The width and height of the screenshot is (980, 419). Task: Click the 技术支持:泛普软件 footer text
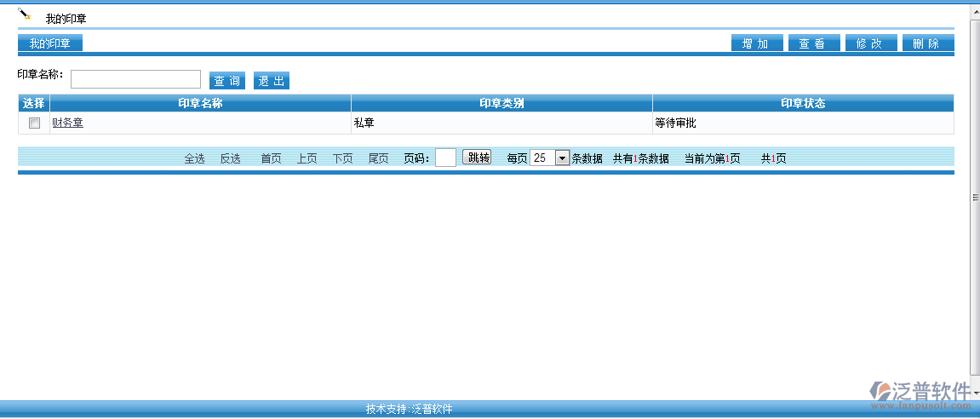tap(409, 410)
